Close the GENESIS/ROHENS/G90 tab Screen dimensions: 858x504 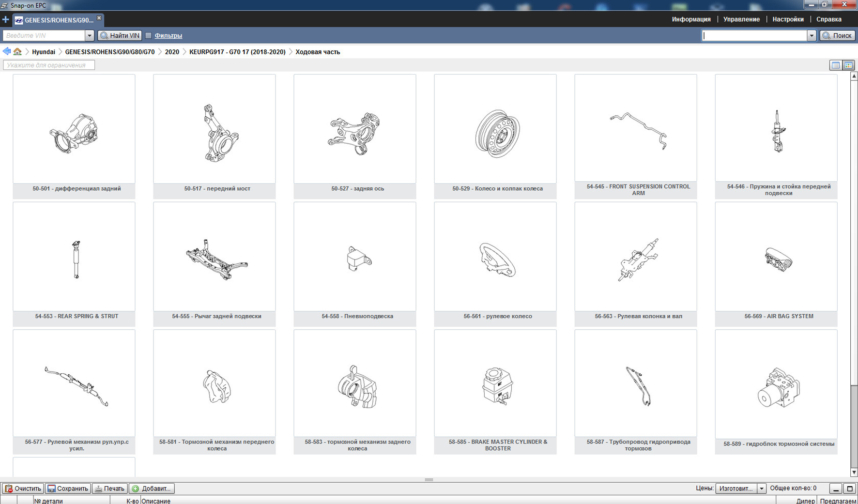click(x=99, y=18)
